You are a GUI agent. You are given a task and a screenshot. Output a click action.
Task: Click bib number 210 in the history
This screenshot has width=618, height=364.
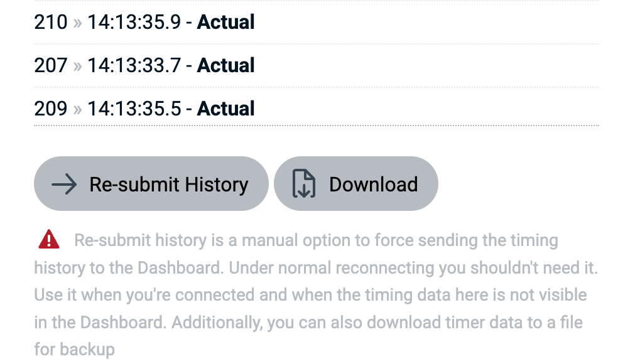(x=51, y=23)
